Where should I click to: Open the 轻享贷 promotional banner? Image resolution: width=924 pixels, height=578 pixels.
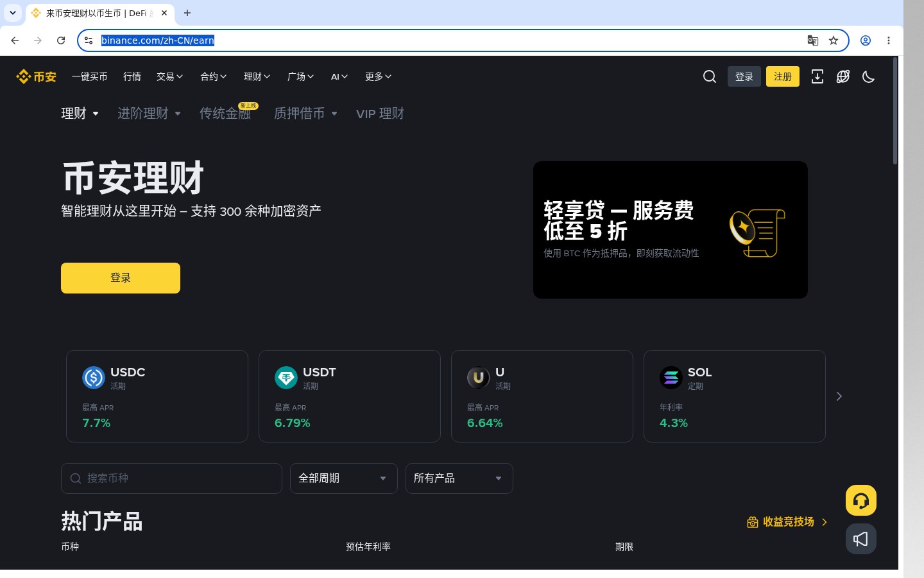click(671, 230)
